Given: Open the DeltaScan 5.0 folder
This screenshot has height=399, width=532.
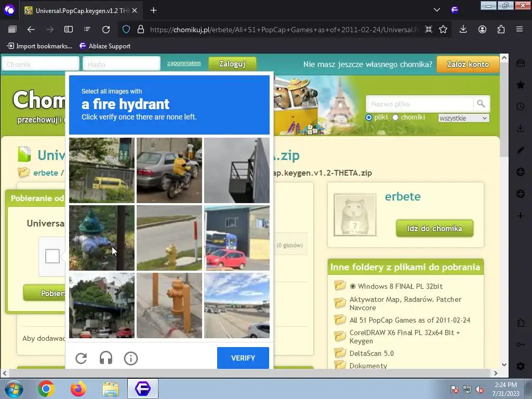Looking at the screenshot, I should pos(371,353).
